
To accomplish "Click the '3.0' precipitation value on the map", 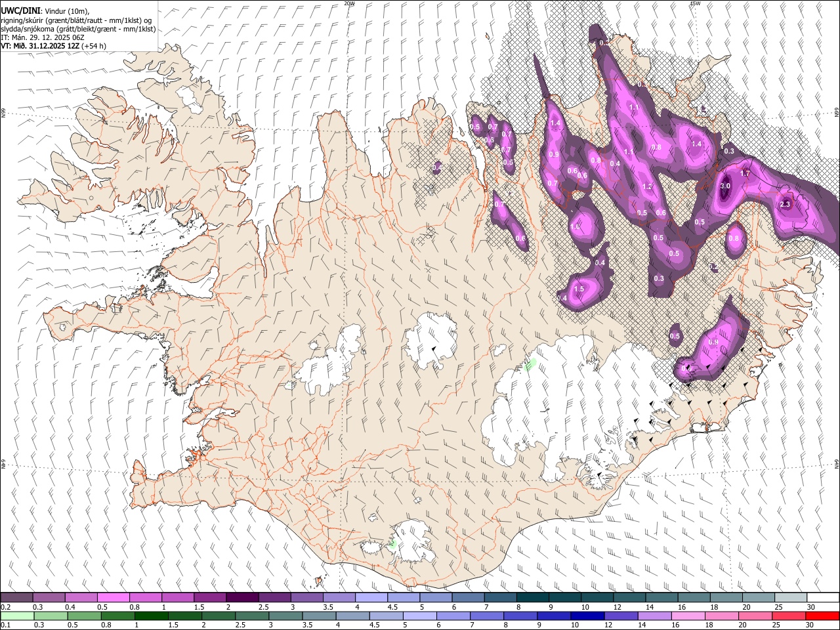I will point(725,186).
